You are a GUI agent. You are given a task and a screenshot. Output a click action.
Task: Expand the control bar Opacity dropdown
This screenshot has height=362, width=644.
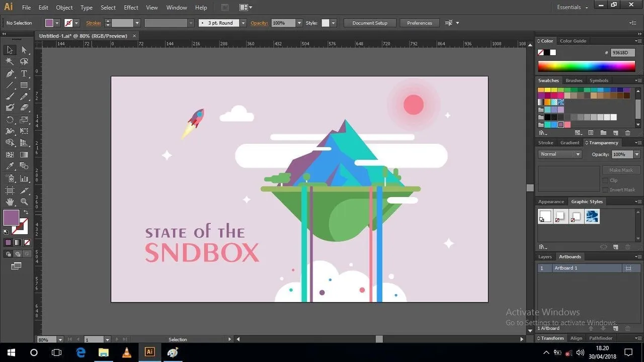(299, 23)
